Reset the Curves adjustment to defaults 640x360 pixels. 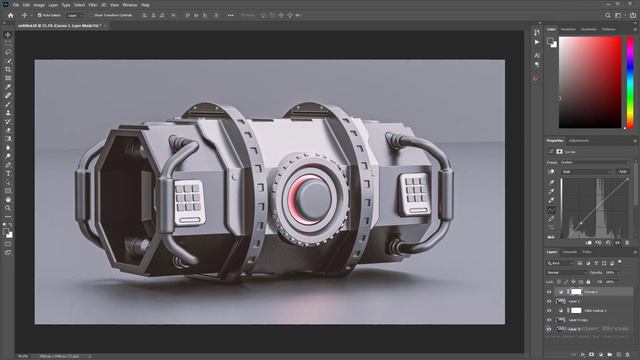click(x=608, y=243)
